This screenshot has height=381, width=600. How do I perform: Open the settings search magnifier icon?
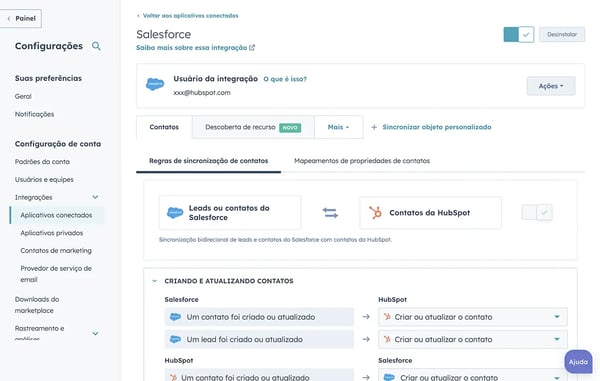tap(96, 46)
